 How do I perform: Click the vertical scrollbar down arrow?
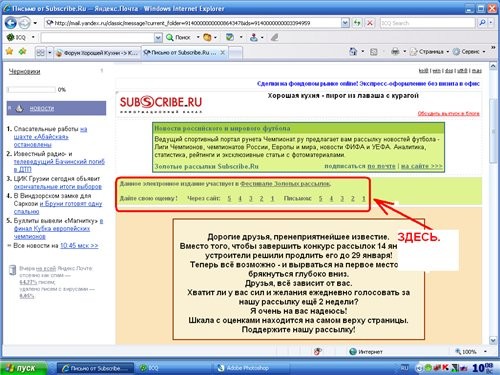[x=493, y=340]
